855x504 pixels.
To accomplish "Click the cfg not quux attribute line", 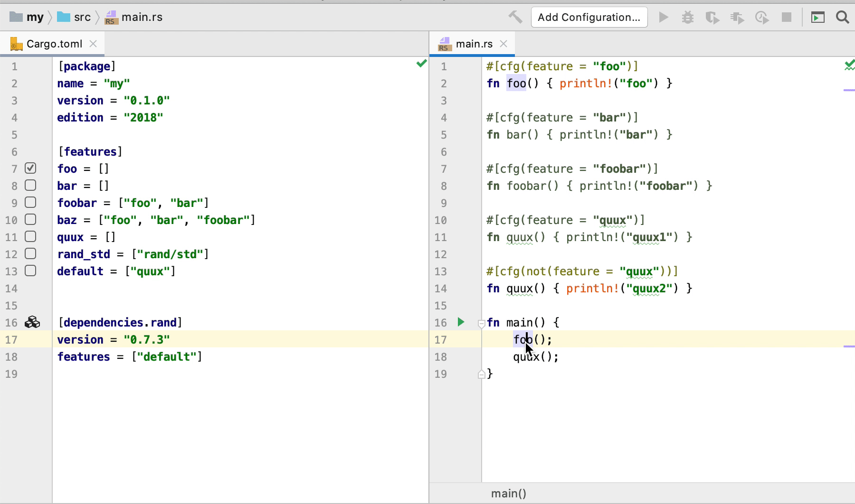I will pyautogui.click(x=582, y=271).
